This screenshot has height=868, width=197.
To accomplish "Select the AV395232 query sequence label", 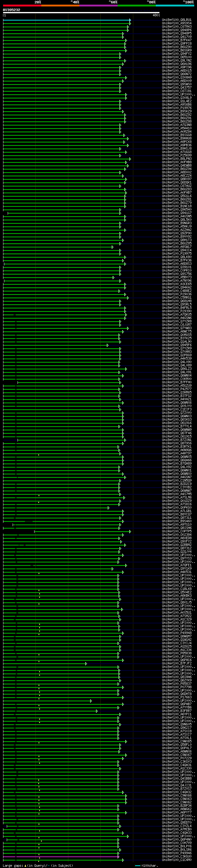I will point(11,10).
